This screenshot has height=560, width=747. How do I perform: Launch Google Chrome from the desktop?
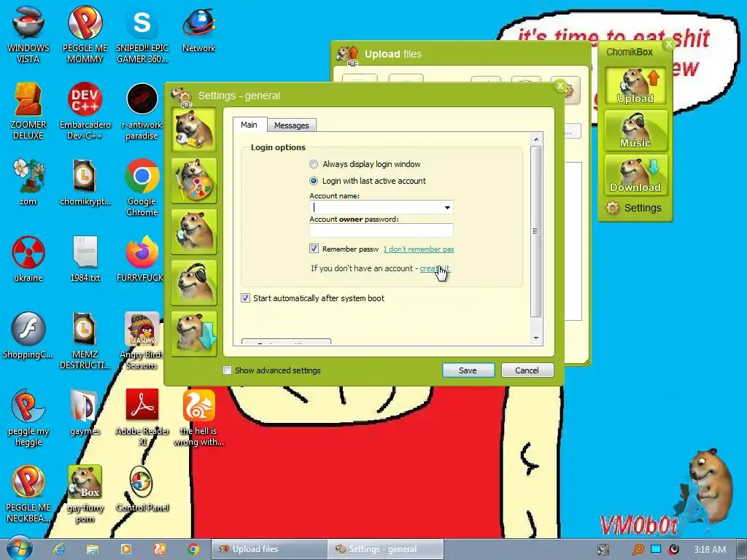(x=142, y=187)
